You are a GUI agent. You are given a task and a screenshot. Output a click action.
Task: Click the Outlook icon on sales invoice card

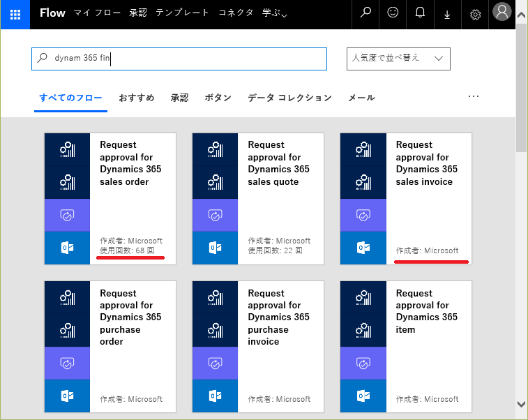click(363, 248)
